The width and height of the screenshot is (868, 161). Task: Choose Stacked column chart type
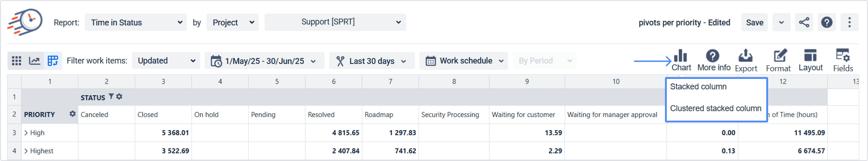[x=698, y=87]
